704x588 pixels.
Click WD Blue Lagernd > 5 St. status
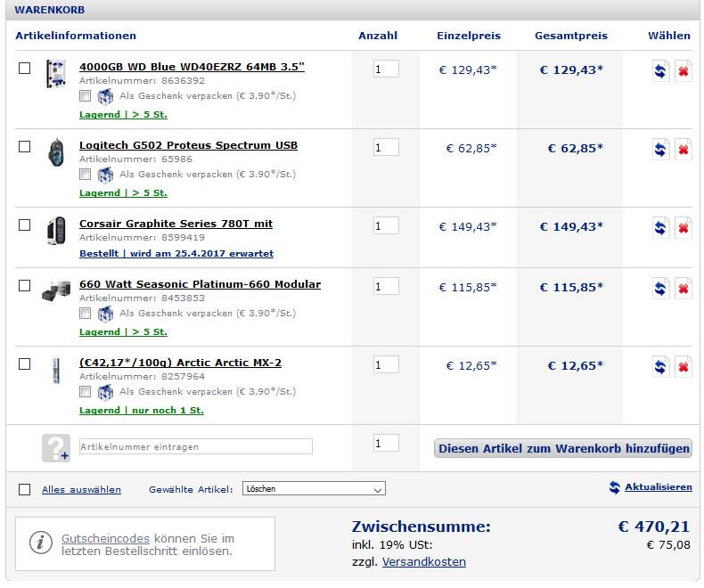[123, 114]
